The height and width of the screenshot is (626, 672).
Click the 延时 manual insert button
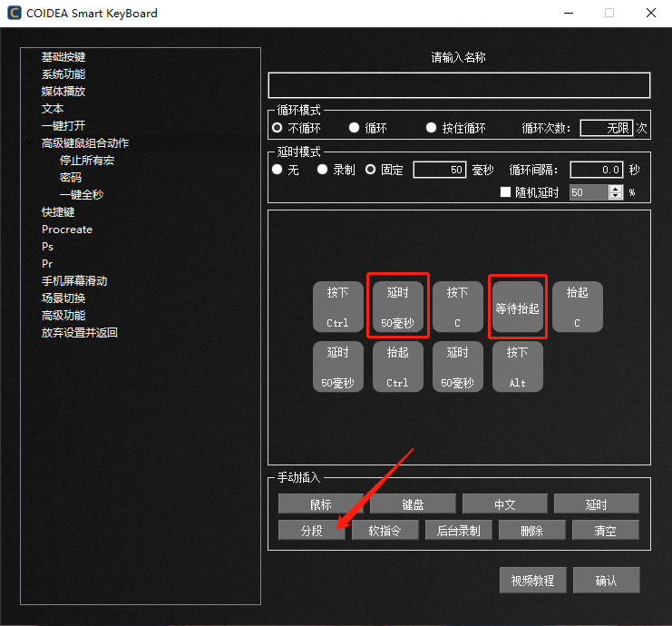[597, 504]
